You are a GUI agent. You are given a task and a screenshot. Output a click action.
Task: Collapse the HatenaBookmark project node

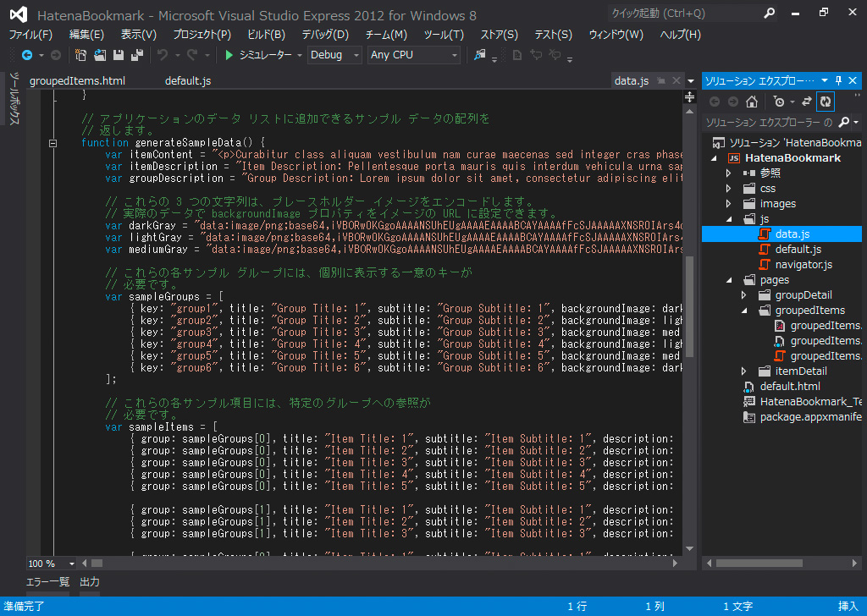tap(715, 158)
